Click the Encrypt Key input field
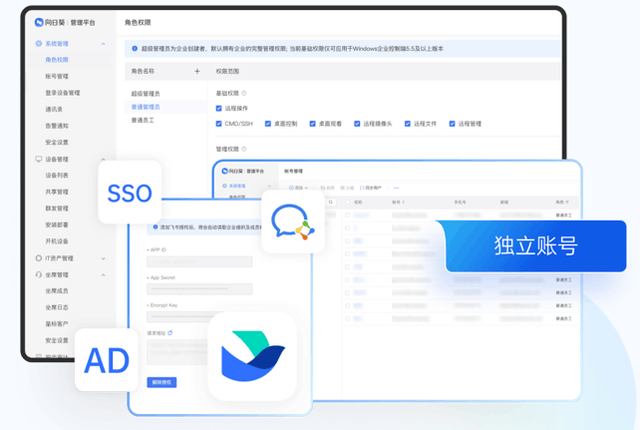640x430 pixels. point(180,316)
